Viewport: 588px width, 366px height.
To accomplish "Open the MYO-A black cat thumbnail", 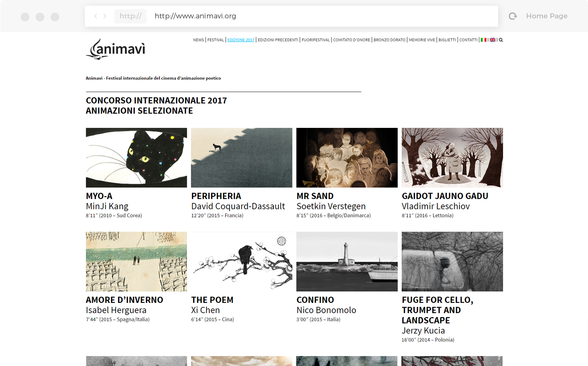I will (x=136, y=158).
